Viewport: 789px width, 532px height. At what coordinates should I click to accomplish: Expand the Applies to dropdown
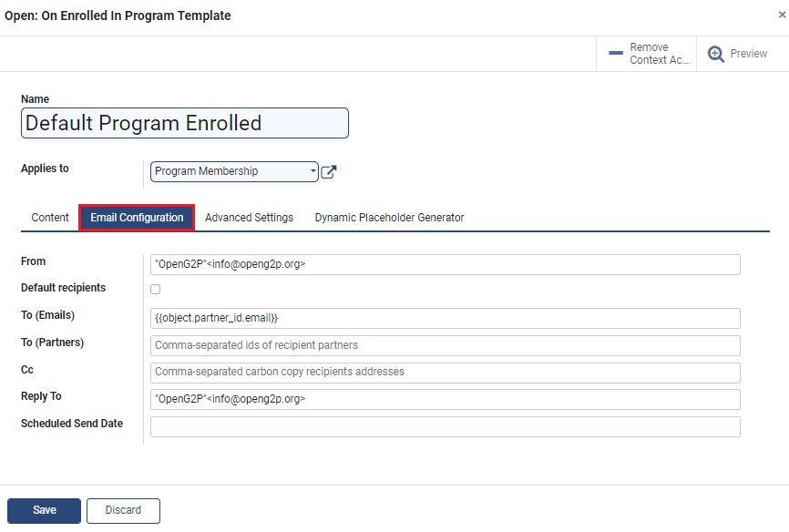coord(234,171)
